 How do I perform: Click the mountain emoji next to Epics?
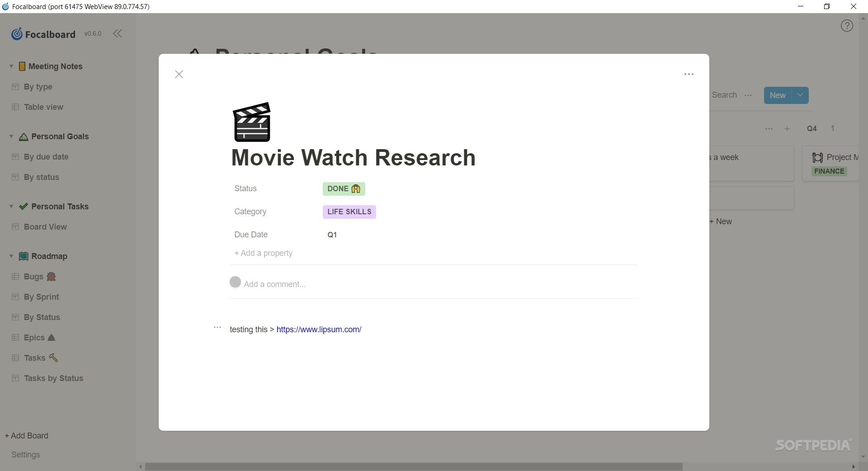coord(51,337)
